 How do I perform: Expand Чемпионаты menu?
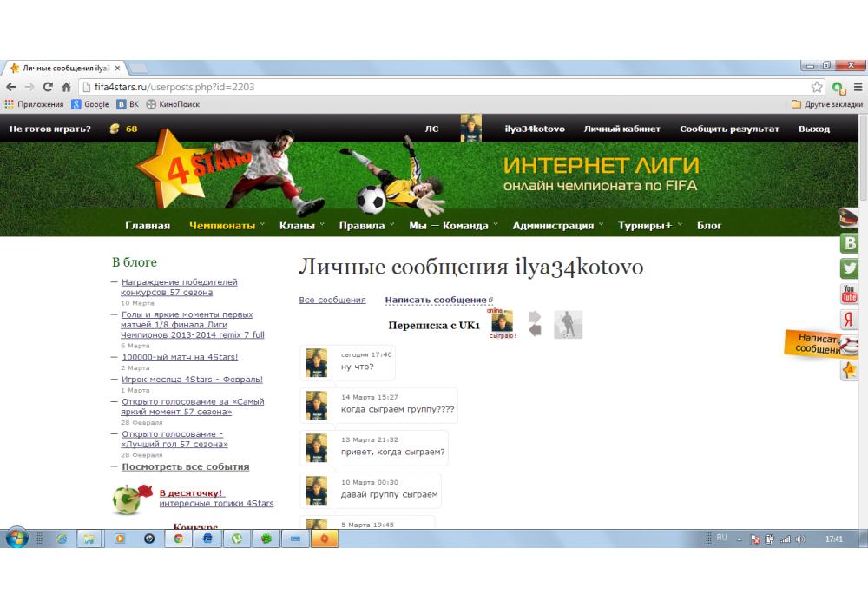tap(227, 225)
